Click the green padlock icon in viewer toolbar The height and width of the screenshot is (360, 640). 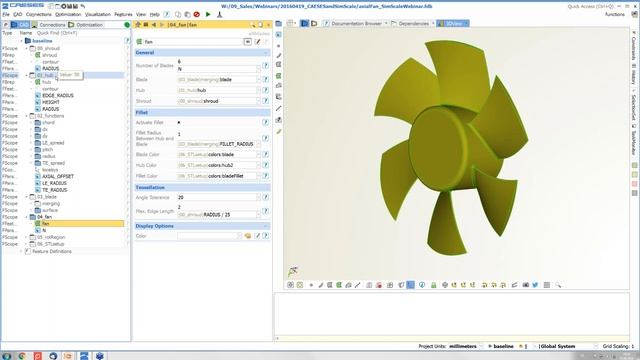[433, 285]
